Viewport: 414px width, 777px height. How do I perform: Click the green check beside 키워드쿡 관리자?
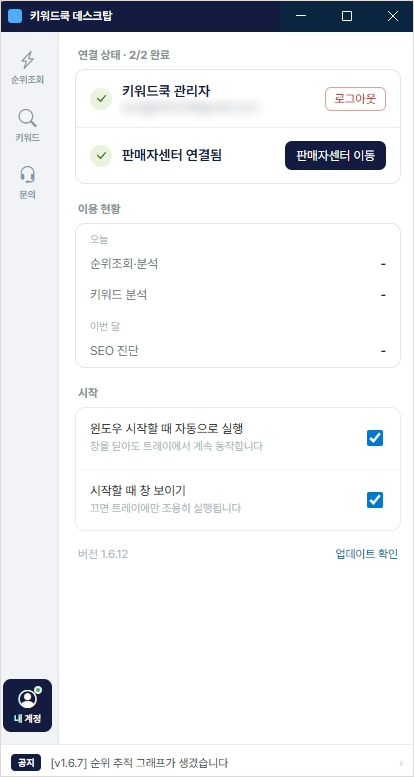(x=101, y=99)
